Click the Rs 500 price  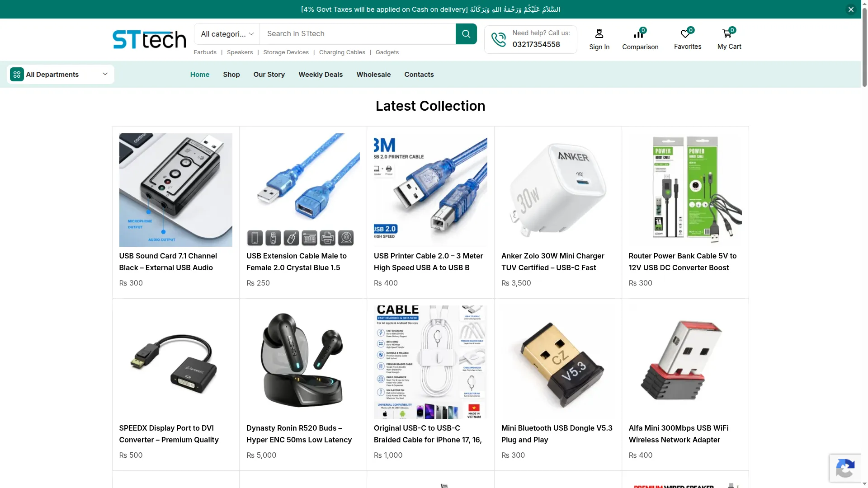coord(131,455)
